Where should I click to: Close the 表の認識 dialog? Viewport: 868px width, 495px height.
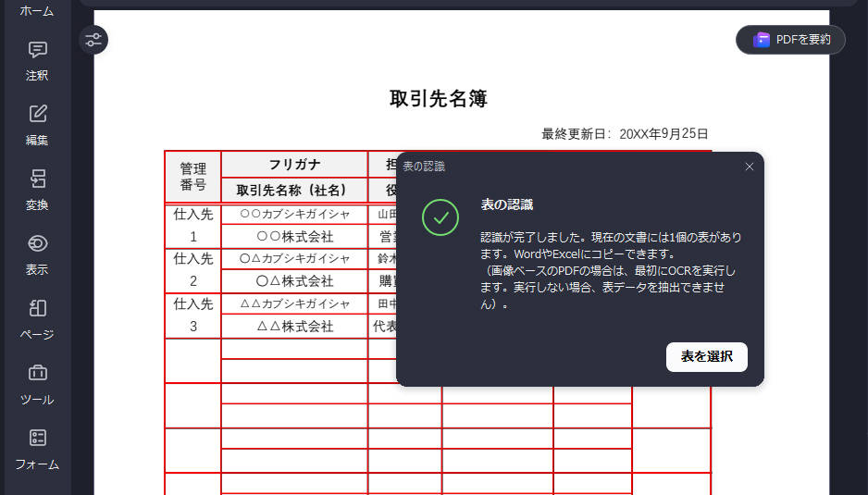click(749, 167)
